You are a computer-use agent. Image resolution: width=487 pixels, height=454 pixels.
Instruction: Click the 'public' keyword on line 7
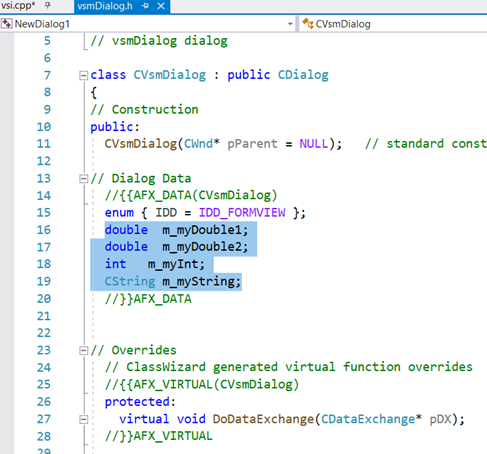249,75
